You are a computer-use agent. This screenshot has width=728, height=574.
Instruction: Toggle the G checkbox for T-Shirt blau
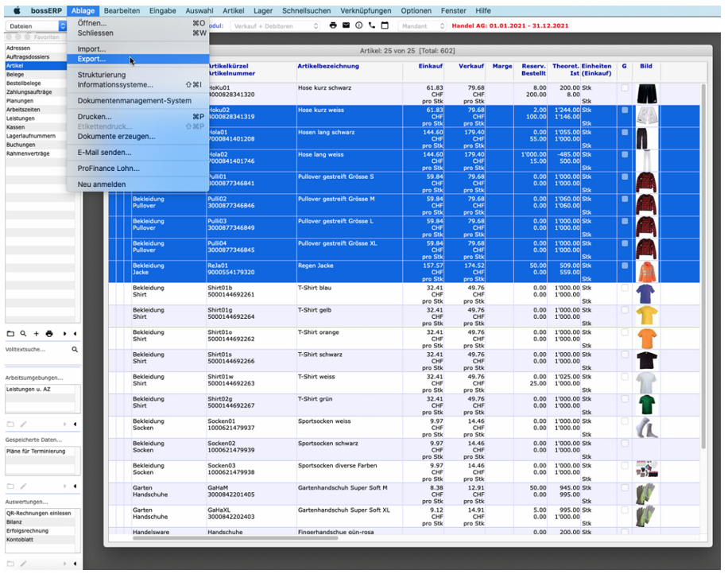(624, 288)
